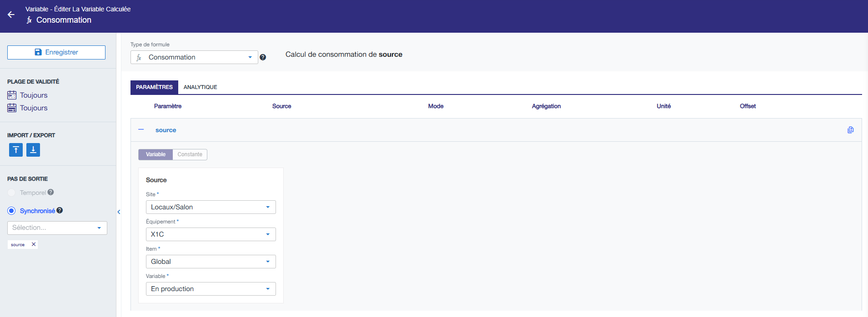Click the export download icon
Viewport: 868px width, 317px height.
point(33,149)
